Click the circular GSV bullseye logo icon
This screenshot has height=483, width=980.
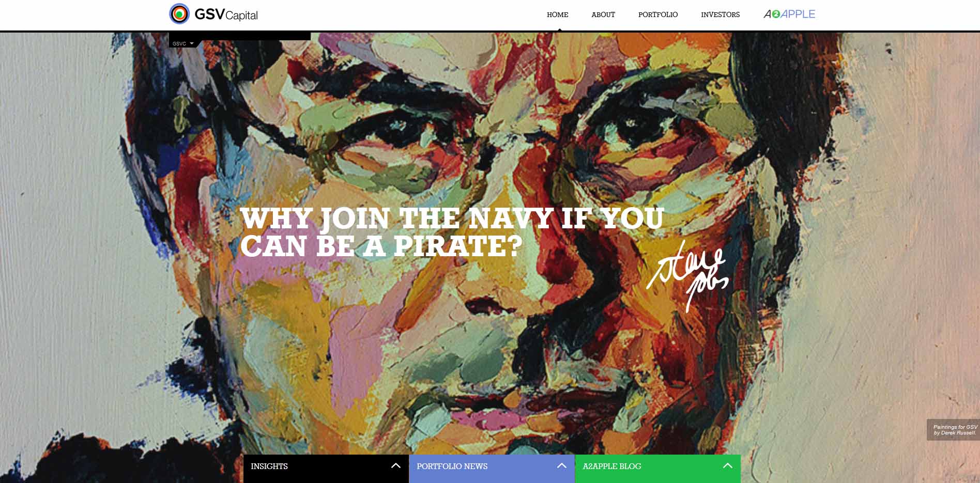click(x=179, y=14)
